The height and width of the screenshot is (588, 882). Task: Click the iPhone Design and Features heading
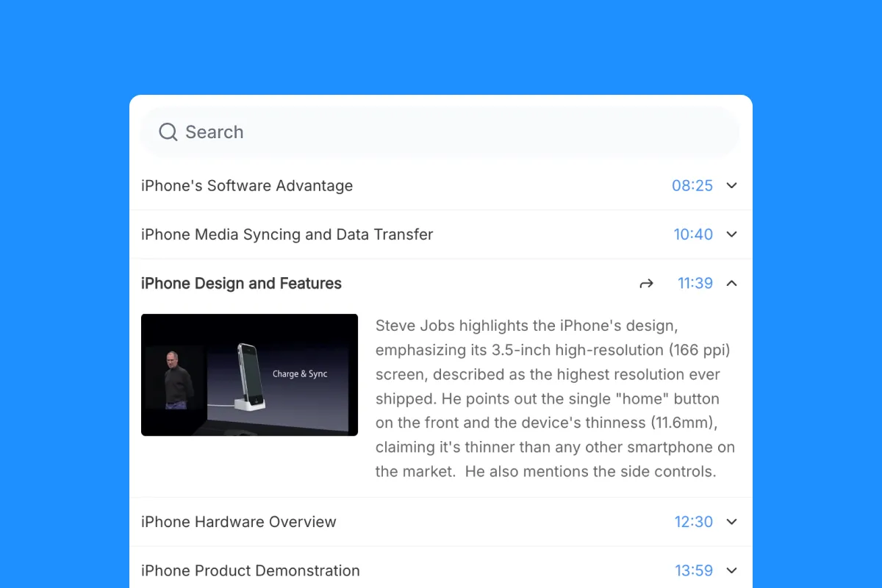241,283
